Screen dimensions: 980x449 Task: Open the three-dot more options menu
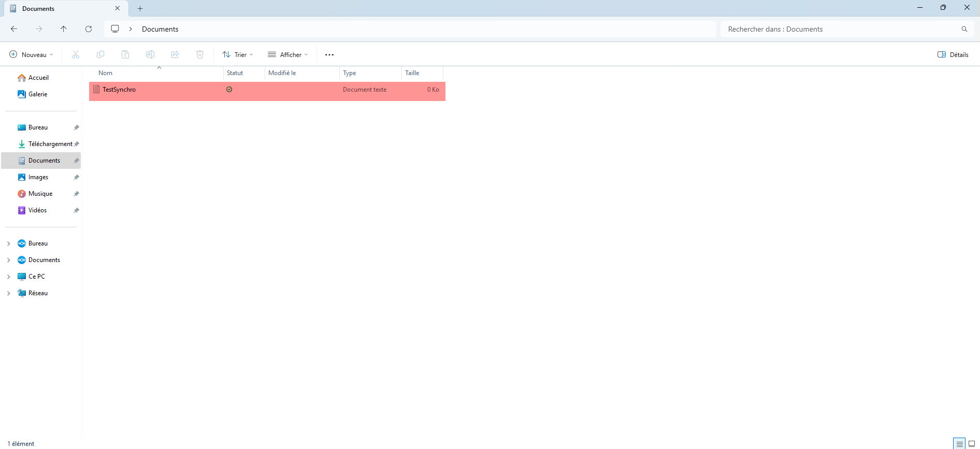tap(329, 54)
